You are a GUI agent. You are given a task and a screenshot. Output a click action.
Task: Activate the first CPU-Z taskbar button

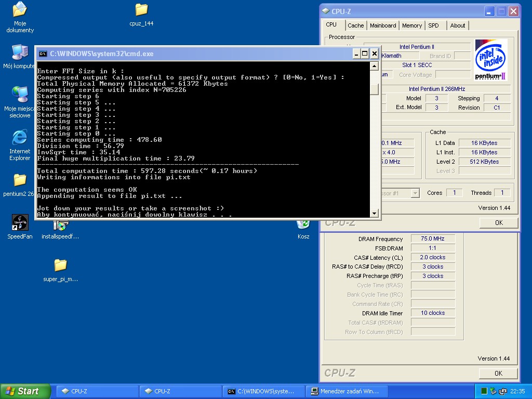point(97,391)
